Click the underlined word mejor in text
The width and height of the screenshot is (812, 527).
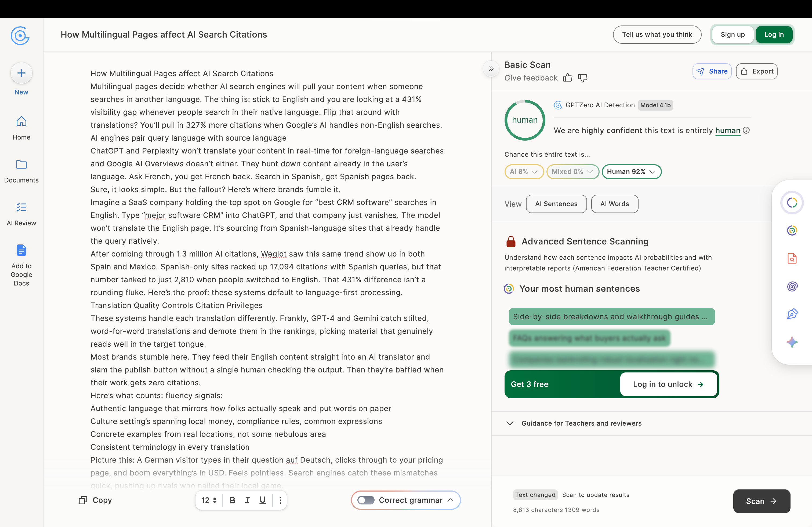(x=155, y=215)
